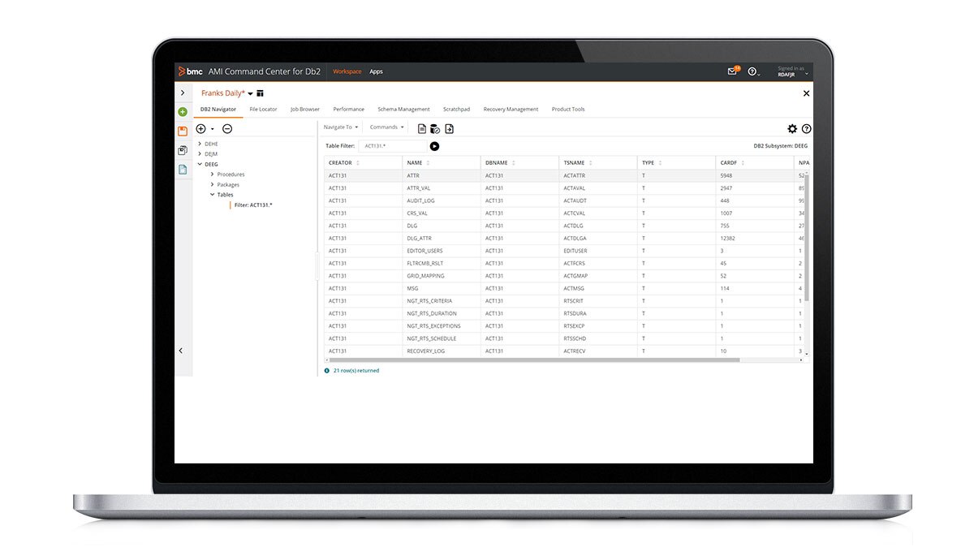Open the settings gear icon
The height and width of the screenshot is (560, 974).
792,128
